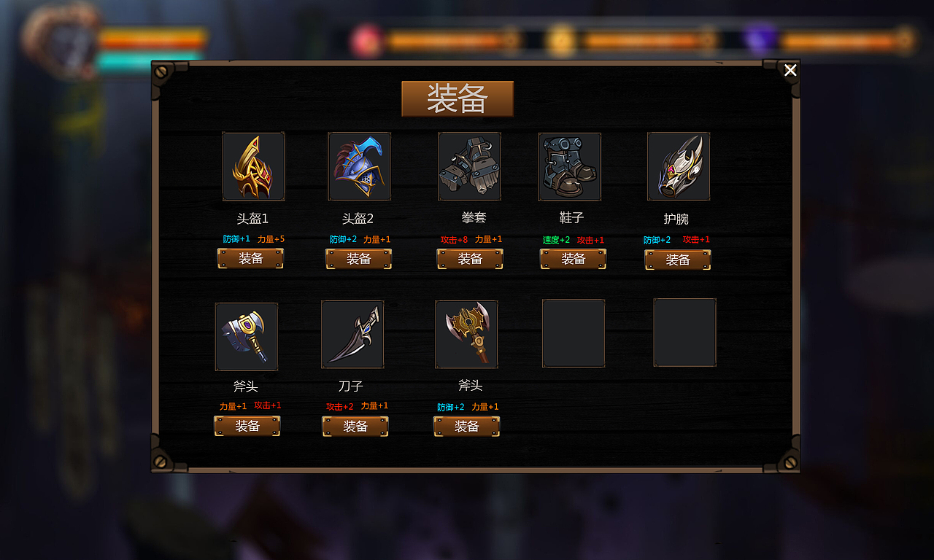
Task: Pick the boots 鞋子 item icon
Action: coord(570,167)
